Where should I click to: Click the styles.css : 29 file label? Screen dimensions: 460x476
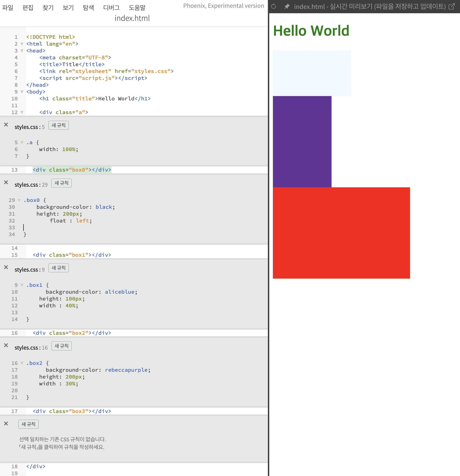pyautogui.click(x=31, y=185)
